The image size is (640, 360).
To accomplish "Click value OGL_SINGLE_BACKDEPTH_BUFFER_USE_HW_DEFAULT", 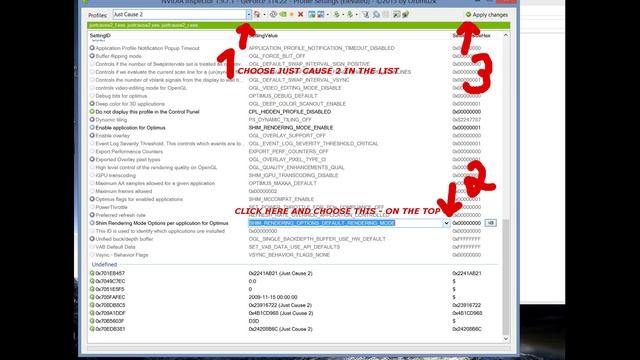I will pos(317,239).
